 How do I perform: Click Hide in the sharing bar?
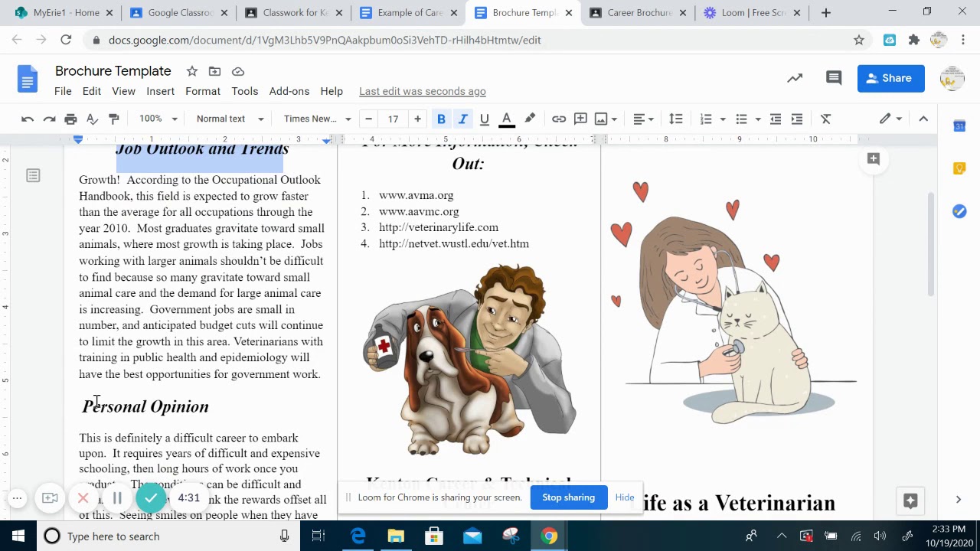625,497
